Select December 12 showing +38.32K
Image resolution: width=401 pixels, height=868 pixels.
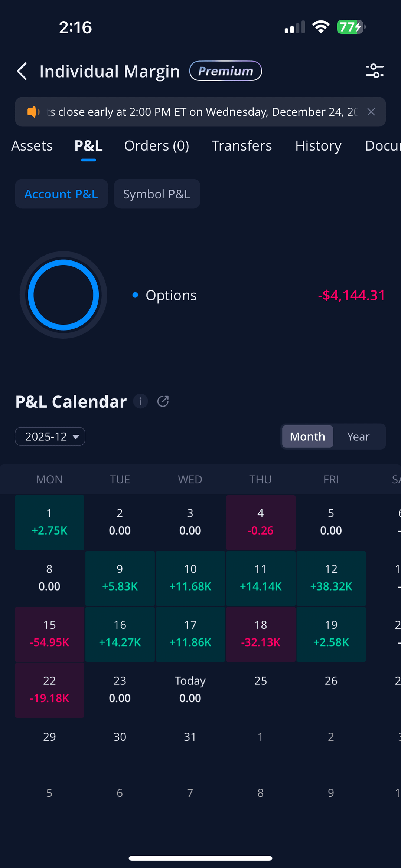click(331, 578)
